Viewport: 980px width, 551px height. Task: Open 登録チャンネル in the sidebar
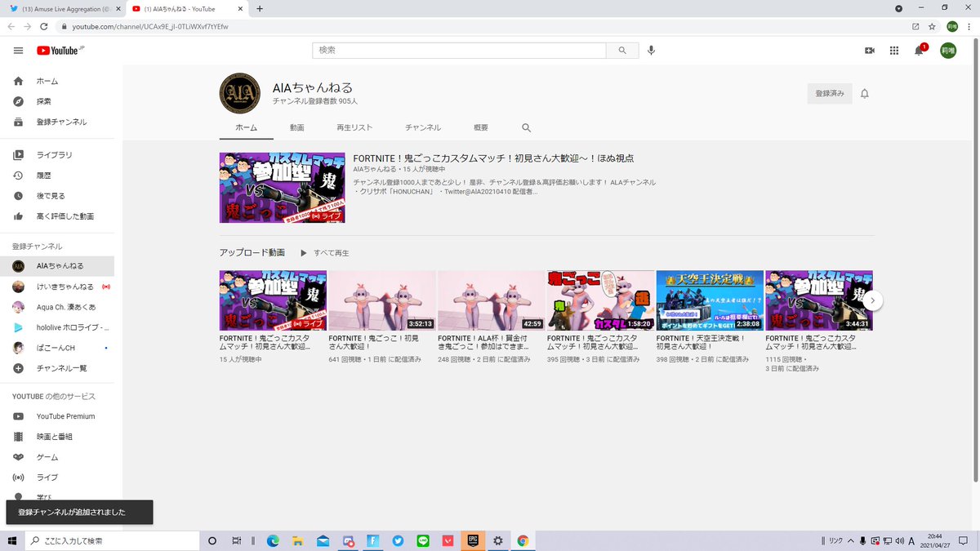coord(57,122)
